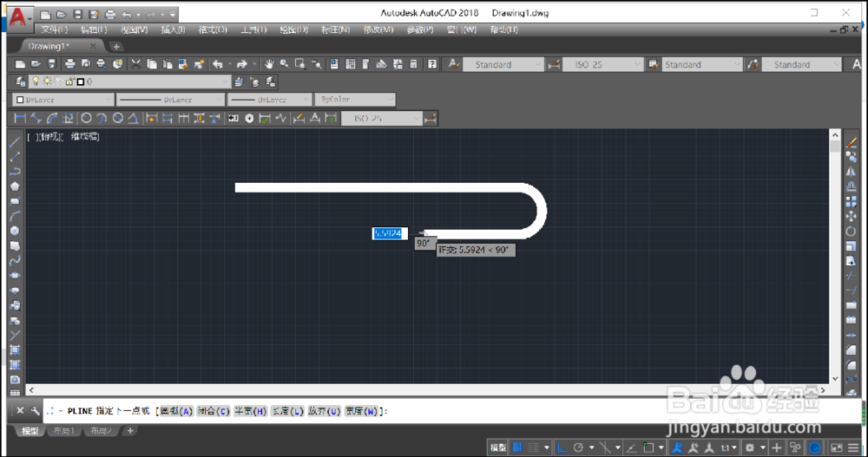The height and width of the screenshot is (457, 868).
Task: Click the new drawing tab plus button
Action: (116, 47)
